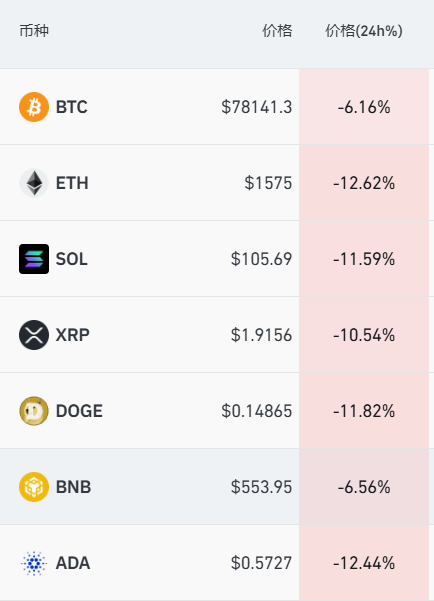The width and height of the screenshot is (434, 601).
Task: Open the ETH coin label
Action: click(72, 183)
